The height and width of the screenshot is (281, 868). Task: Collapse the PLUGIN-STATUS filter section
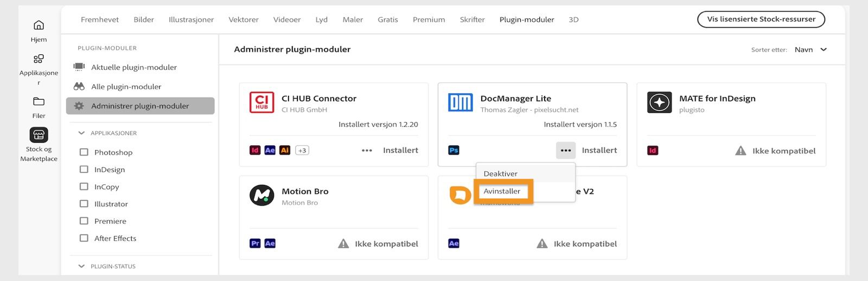(81, 266)
